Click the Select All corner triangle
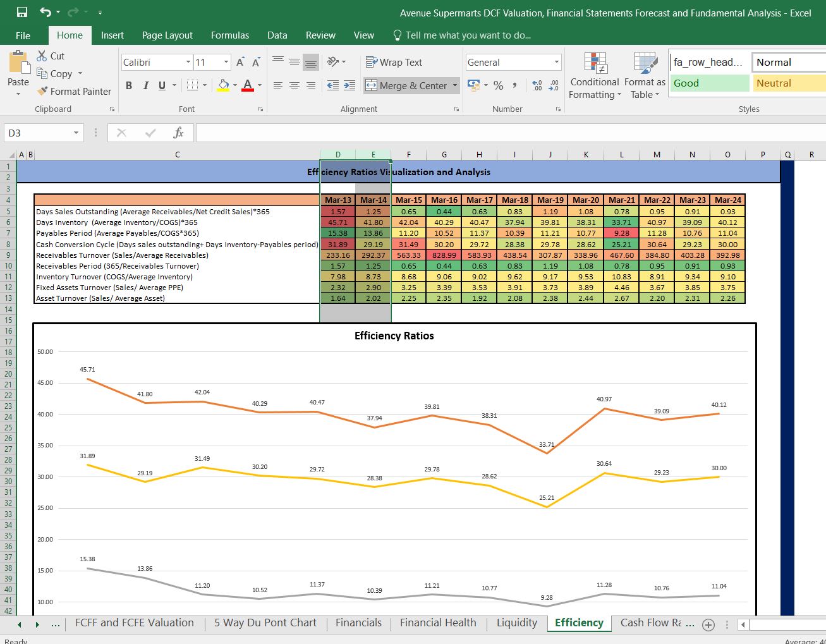826x644 pixels. pos(11,154)
